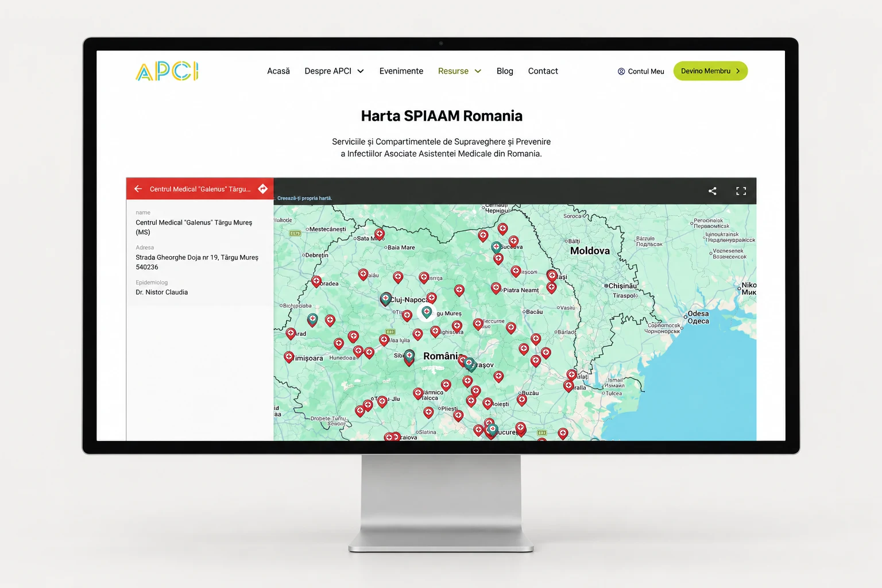Click the map pin at Timișoara

[289, 357]
